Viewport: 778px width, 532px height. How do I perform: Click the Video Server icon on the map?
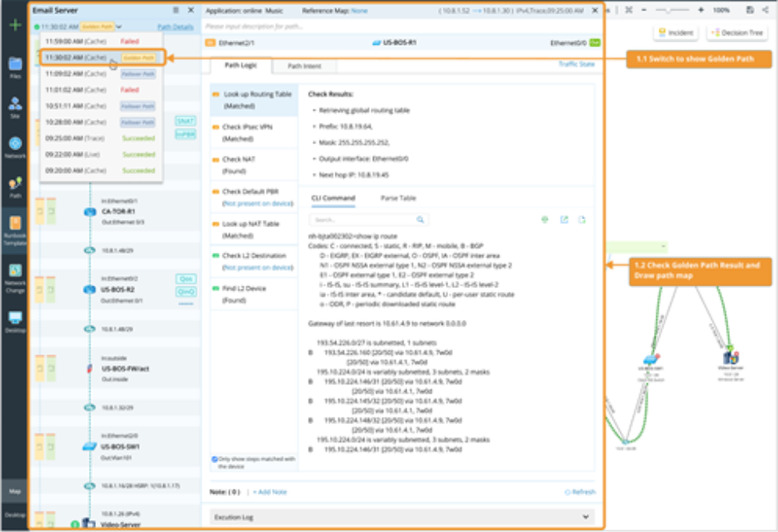click(x=731, y=357)
